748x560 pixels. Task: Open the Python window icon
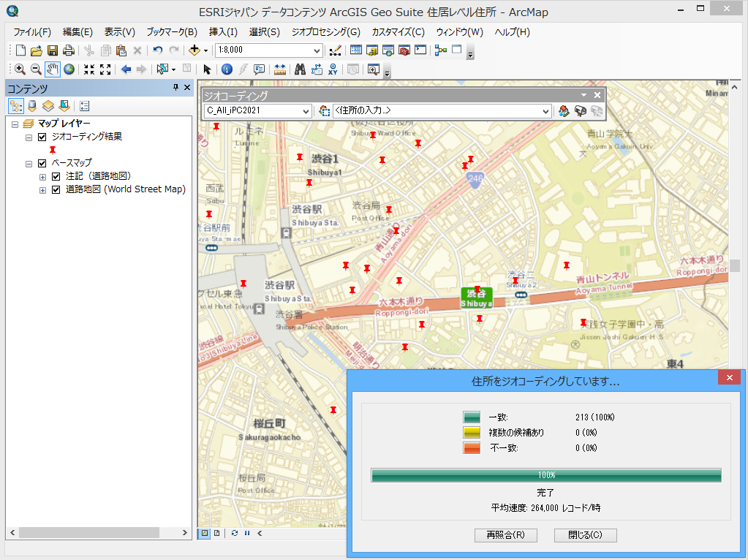(x=420, y=50)
